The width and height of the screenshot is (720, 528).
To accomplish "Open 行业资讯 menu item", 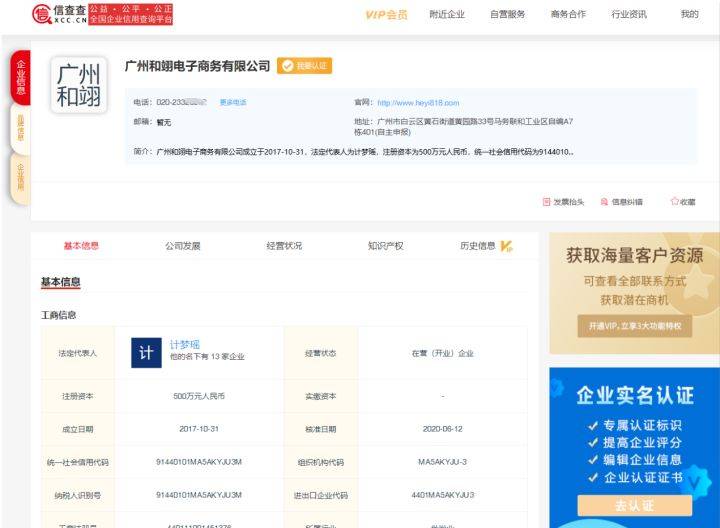I will [629, 15].
